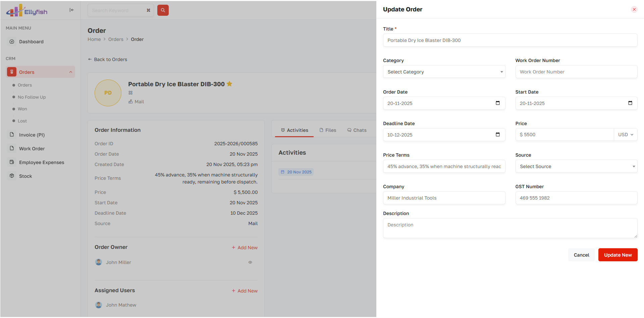
Task: Open the Select Source dropdown
Action: click(x=576, y=166)
